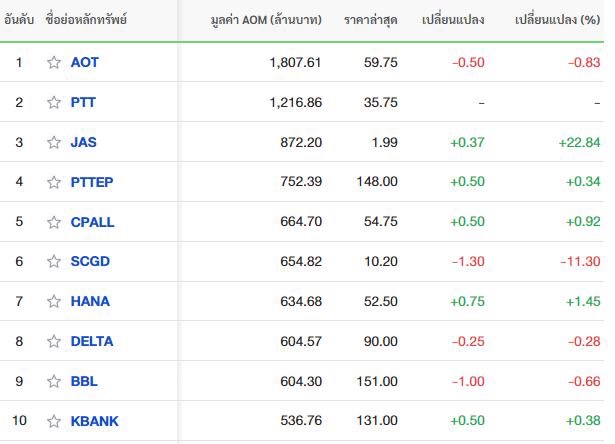
Task: Open the KBANK stock page
Action: point(94,421)
